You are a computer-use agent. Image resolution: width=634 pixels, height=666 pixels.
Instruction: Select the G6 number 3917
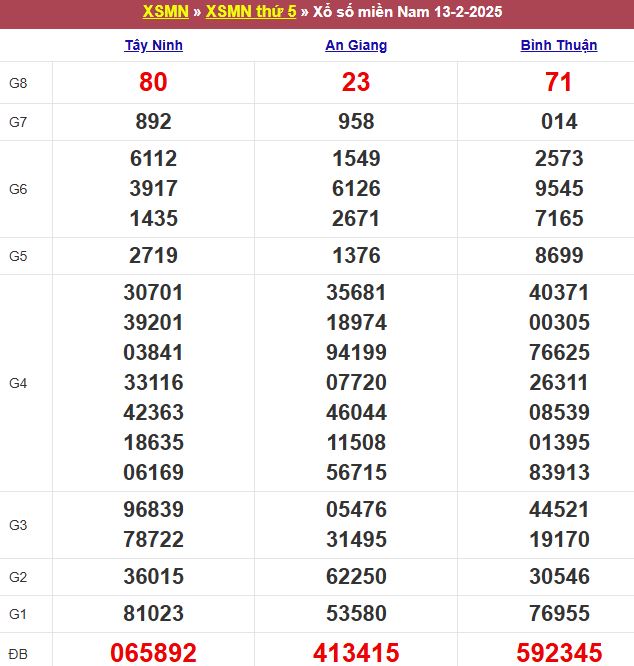coord(153,188)
